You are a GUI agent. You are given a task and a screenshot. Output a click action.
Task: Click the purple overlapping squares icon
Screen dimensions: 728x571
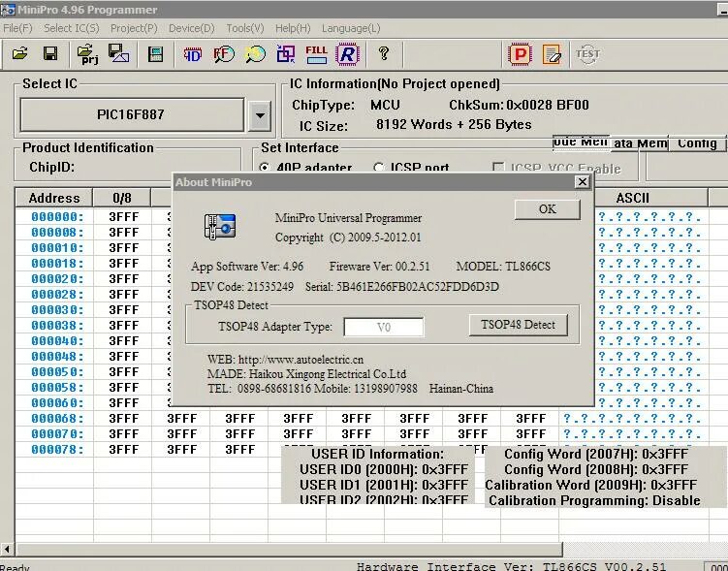tap(286, 54)
